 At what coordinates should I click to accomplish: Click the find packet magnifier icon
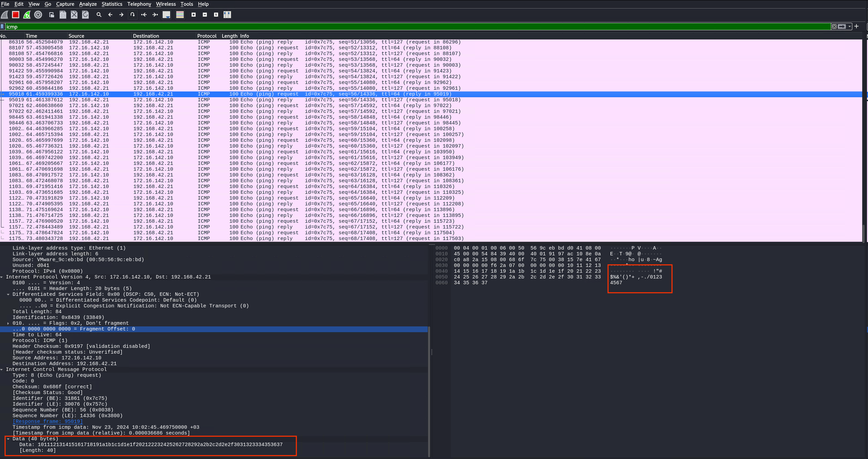pyautogui.click(x=99, y=15)
